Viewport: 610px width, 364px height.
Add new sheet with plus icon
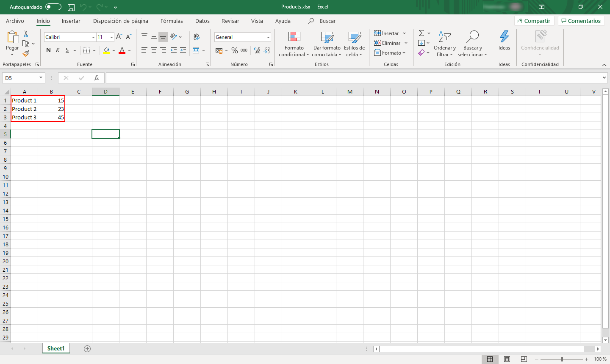(87, 349)
